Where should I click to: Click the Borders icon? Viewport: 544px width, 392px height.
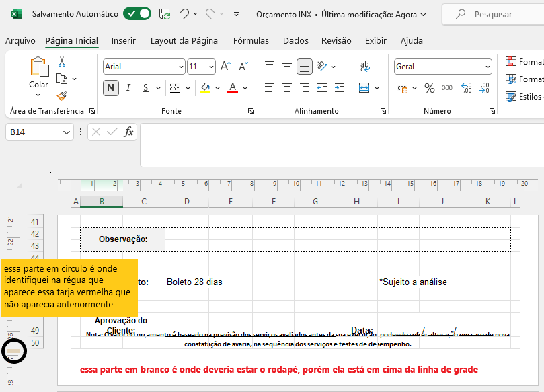176,88
